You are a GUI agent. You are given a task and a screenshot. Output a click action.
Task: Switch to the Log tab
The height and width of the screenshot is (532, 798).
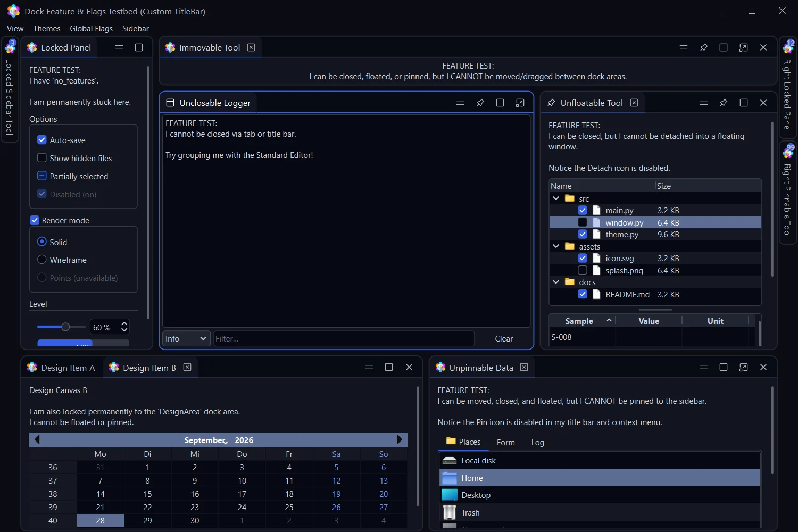[x=538, y=442]
